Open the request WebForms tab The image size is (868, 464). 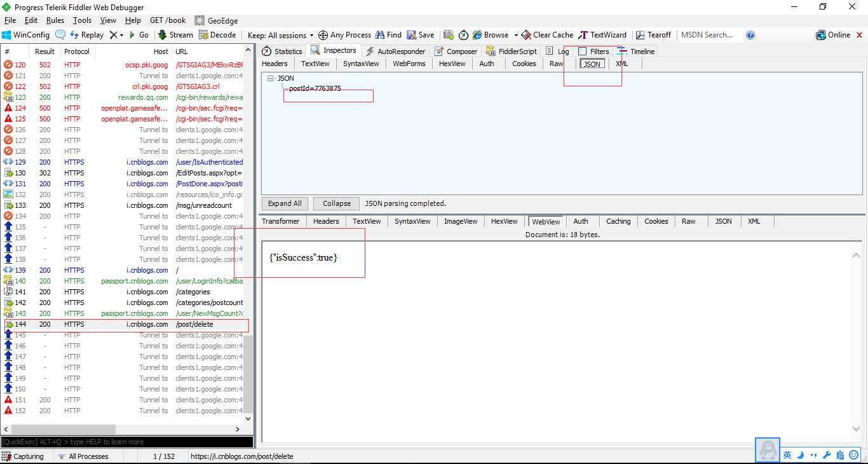(409, 64)
